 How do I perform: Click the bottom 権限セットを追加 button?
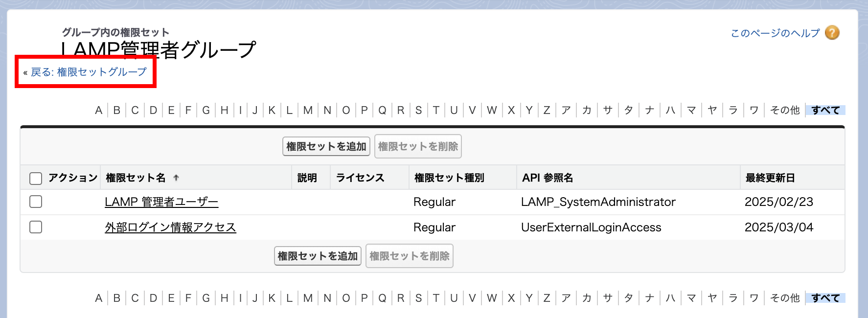(x=318, y=256)
